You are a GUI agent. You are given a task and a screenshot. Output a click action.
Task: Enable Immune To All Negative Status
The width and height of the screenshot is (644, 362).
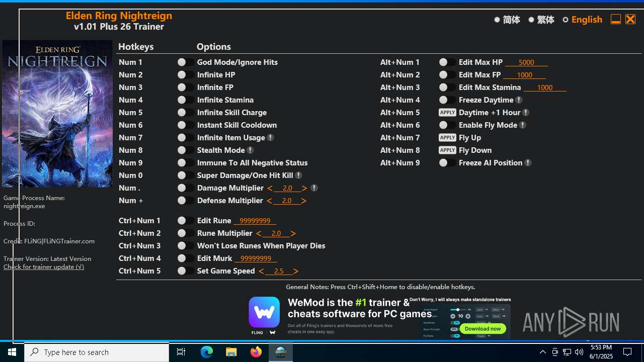[186, 163]
